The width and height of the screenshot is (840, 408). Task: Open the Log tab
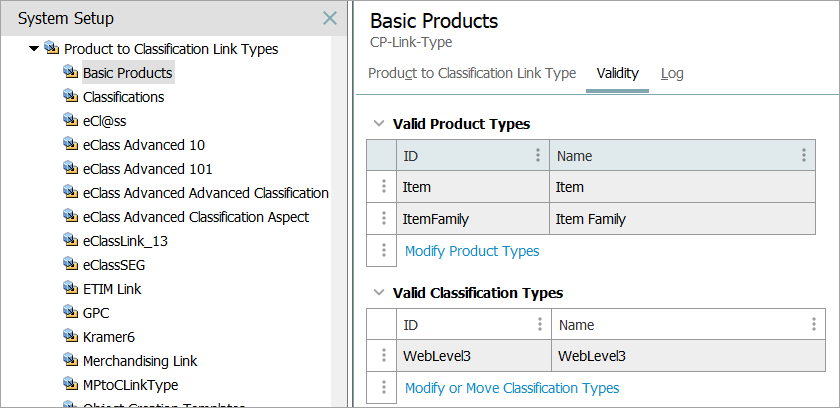click(x=672, y=73)
